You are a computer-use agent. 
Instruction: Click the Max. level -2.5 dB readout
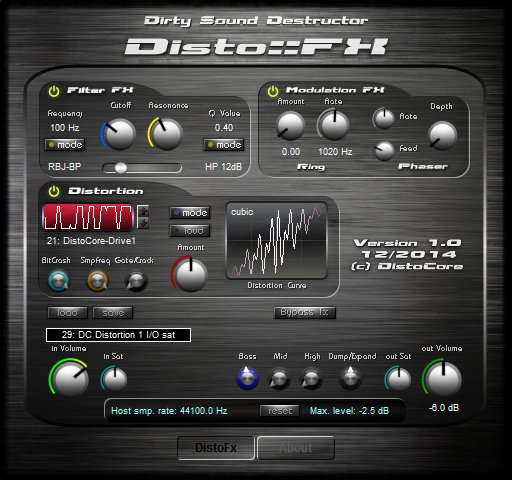[x=349, y=411]
